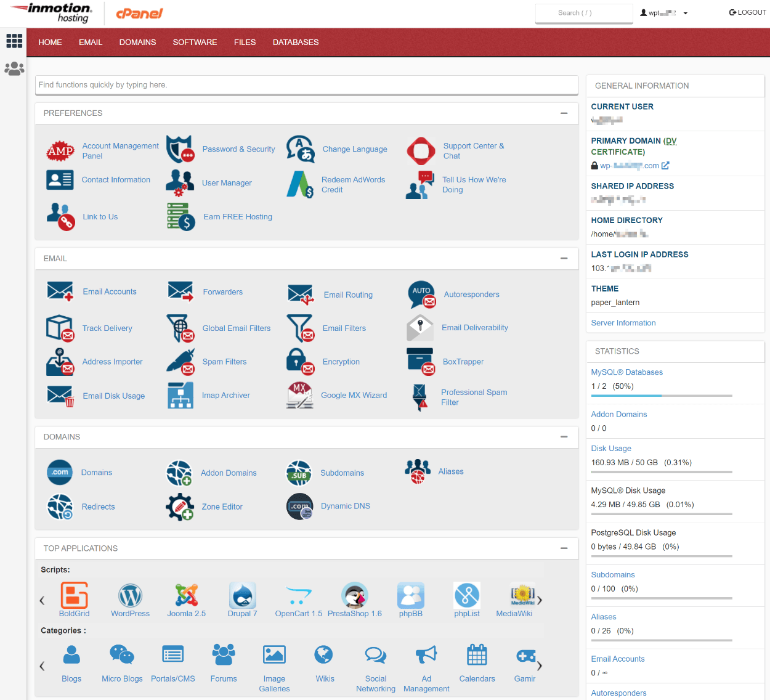The image size is (770, 700).
Task: Open the Email Routing icon
Action: (301, 295)
